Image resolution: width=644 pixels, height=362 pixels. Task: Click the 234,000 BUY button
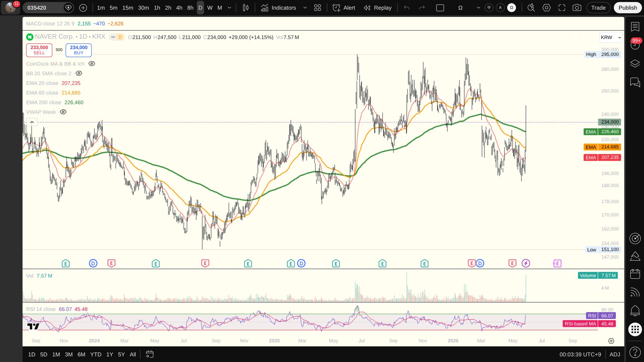(x=78, y=50)
